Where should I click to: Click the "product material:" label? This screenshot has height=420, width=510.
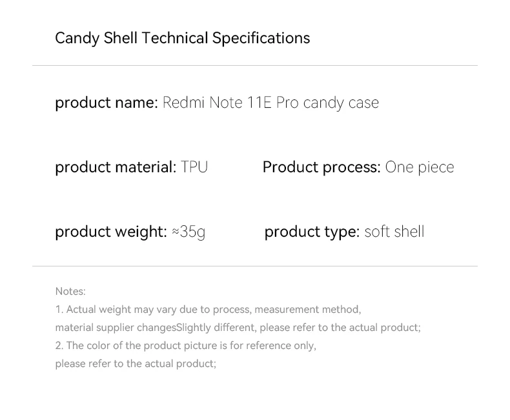(115, 167)
